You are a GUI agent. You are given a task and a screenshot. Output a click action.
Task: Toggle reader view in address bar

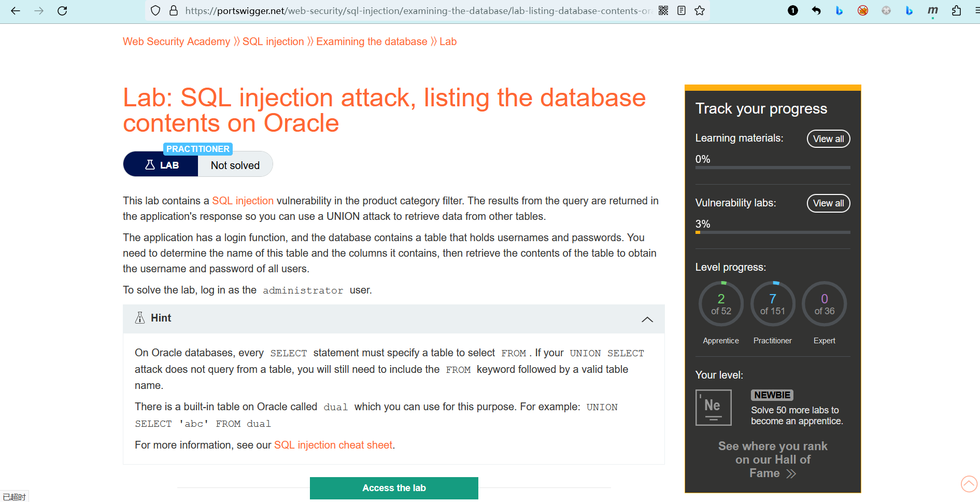(x=681, y=10)
